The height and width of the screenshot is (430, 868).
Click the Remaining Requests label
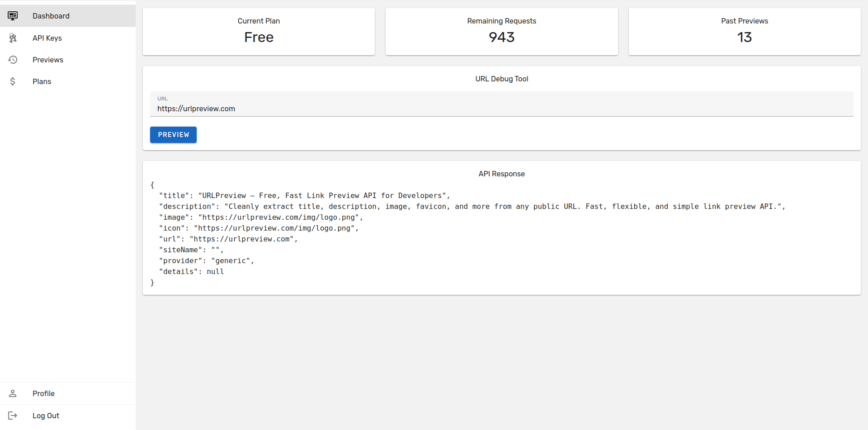[501, 21]
